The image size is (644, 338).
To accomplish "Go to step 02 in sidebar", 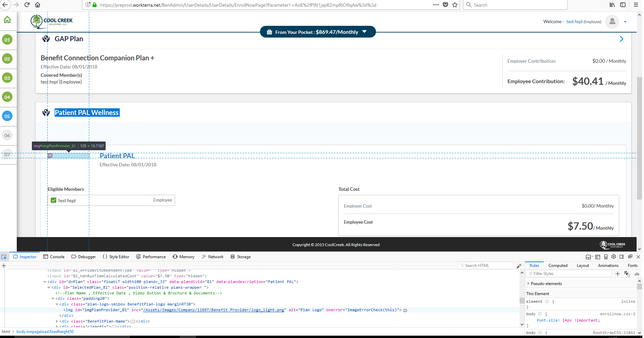I will coord(7,59).
